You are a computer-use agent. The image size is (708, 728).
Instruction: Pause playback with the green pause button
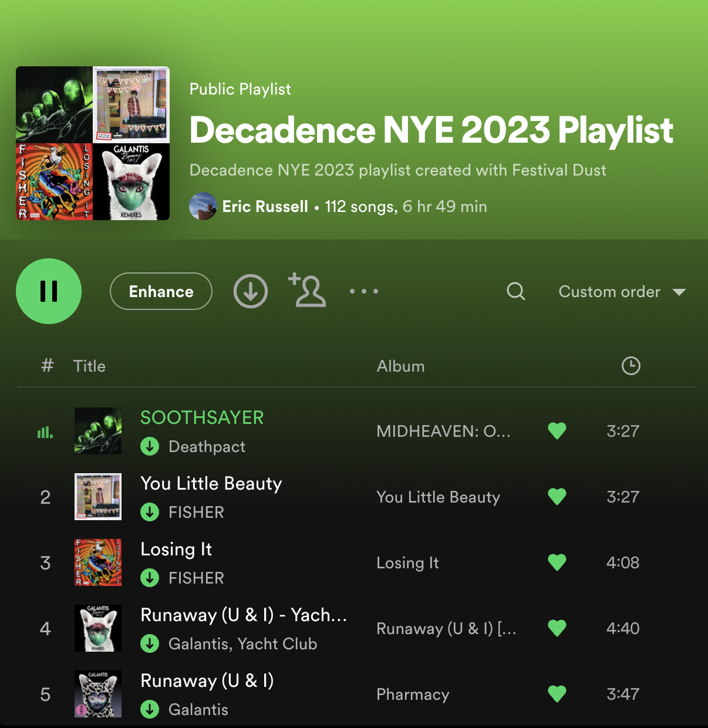[49, 291]
